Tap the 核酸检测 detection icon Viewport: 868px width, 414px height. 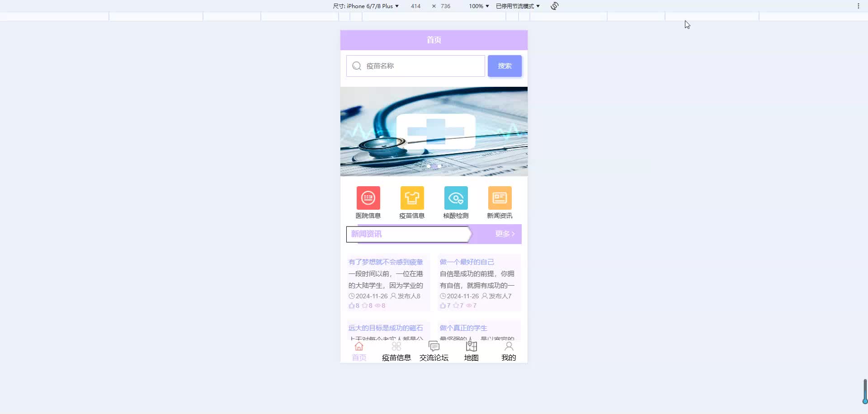pos(456,198)
